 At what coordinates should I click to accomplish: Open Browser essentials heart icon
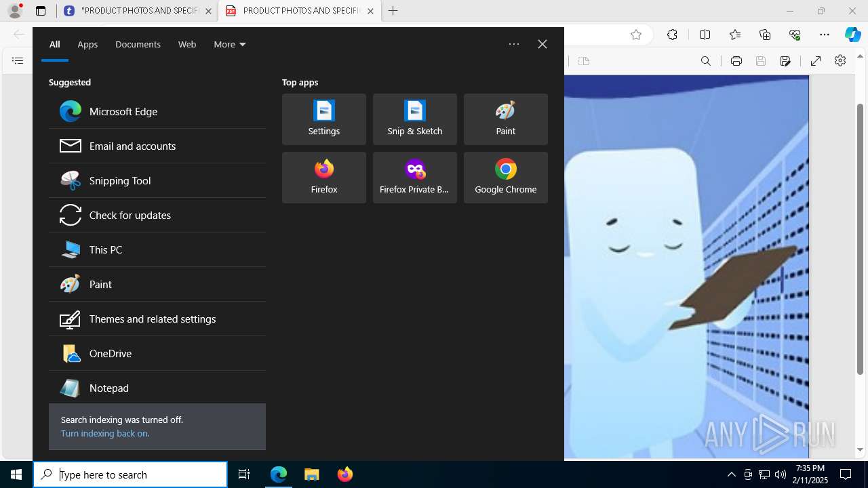point(795,35)
